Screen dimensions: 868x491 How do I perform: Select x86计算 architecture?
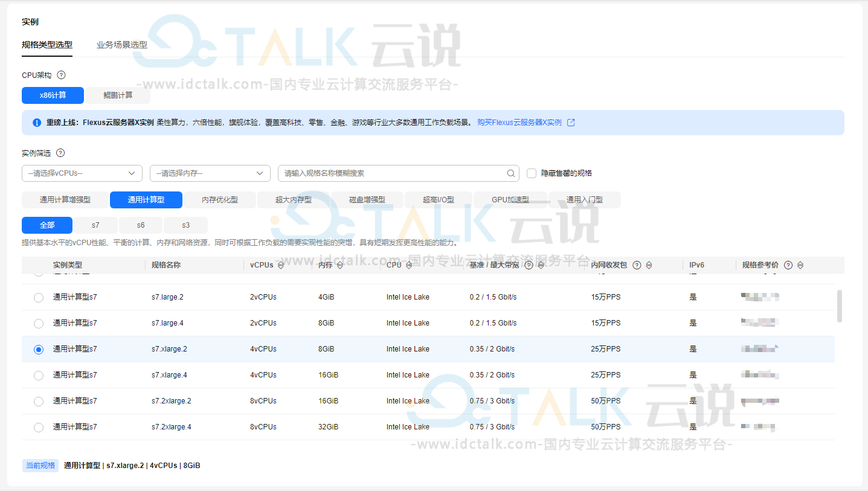pos(53,95)
